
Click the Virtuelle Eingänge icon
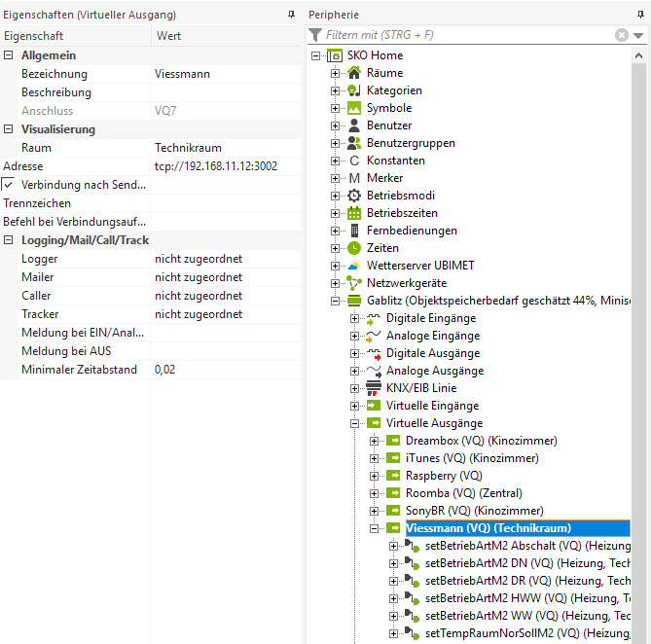(374, 406)
